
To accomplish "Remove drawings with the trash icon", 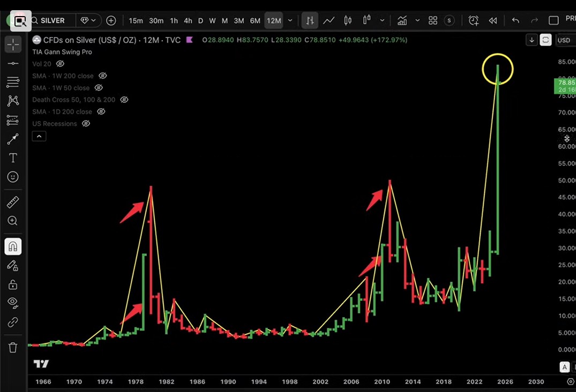I will (13, 347).
